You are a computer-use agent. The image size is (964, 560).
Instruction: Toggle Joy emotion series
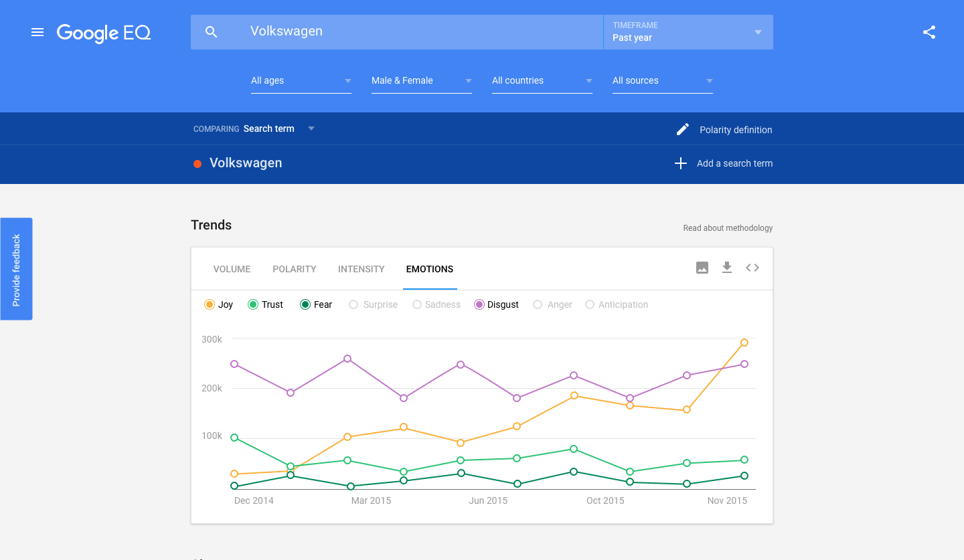pyautogui.click(x=218, y=304)
